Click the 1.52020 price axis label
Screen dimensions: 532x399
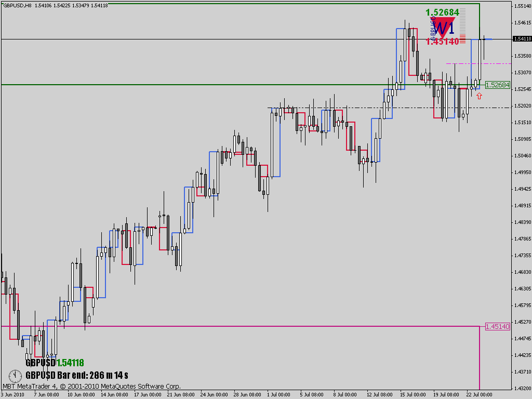tap(522, 106)
